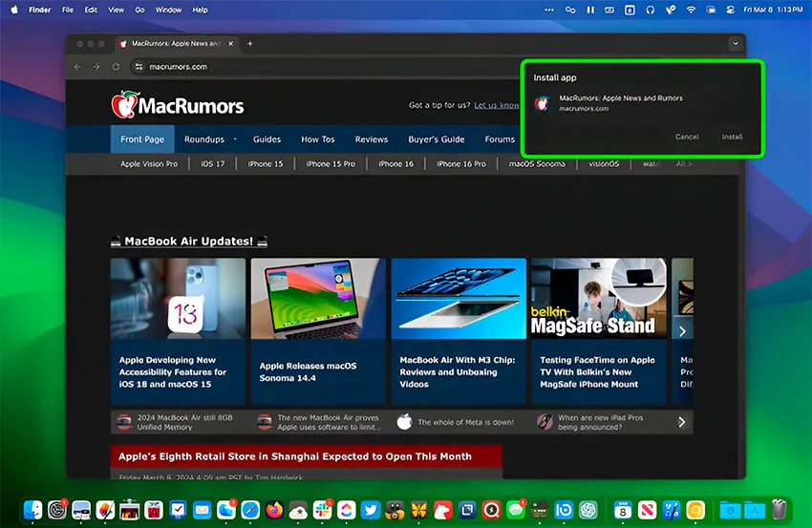The image size is (812, 528).
Task: Open the How Tos section
Action: pyautogui.click(x=318, y=139)
